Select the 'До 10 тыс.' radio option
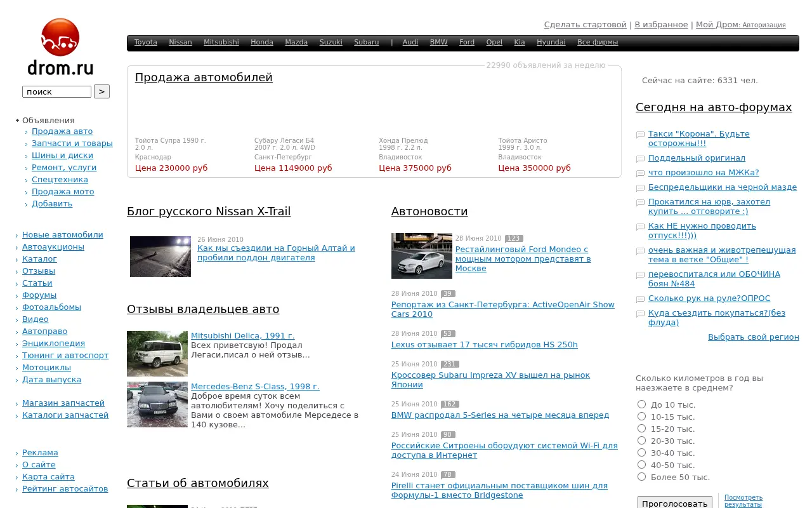812x508 pixels. (641, 404)
